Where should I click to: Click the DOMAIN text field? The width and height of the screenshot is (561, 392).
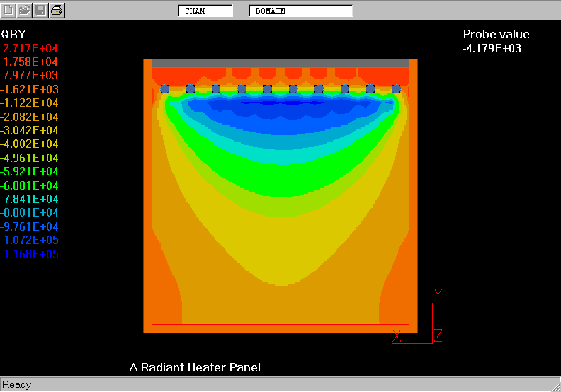[x=301, y=11]
